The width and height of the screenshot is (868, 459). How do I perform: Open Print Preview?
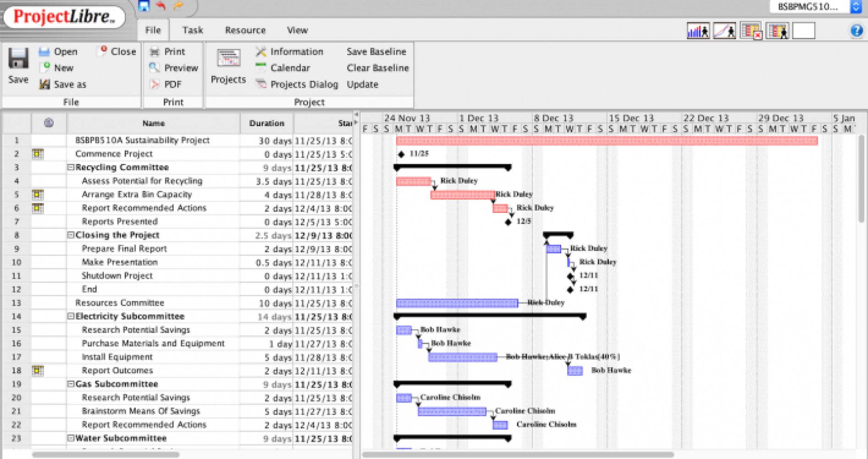tap(174, 68)
